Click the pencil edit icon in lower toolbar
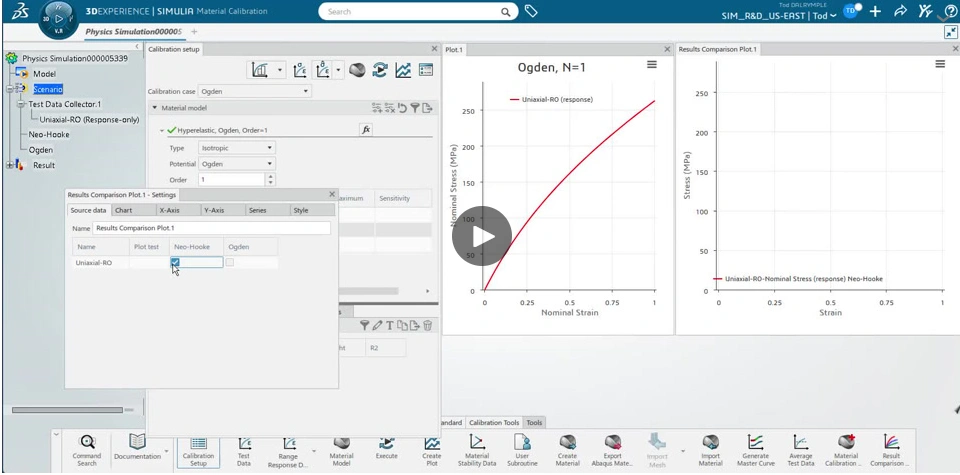The image size is (960, 475). pyautogui.click(x=377, y=326)
